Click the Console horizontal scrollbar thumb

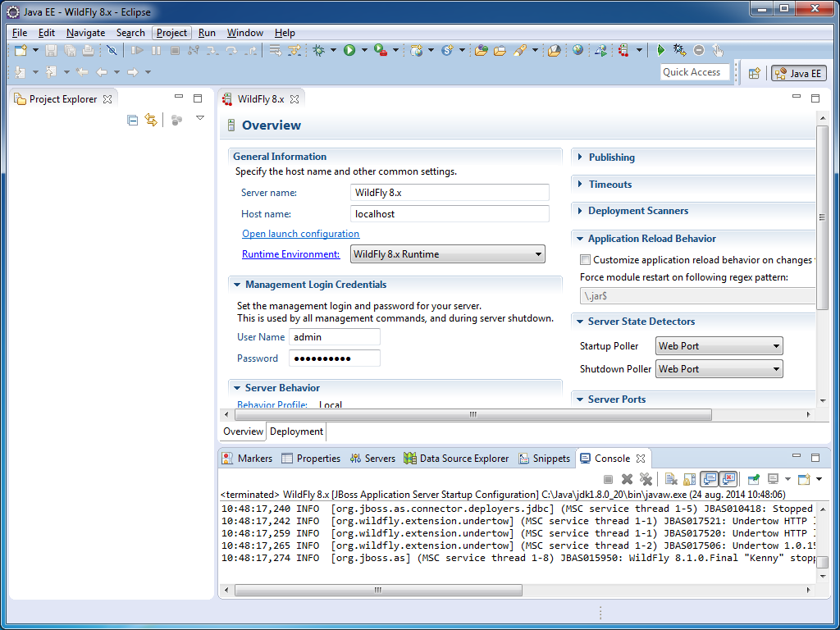378,591
